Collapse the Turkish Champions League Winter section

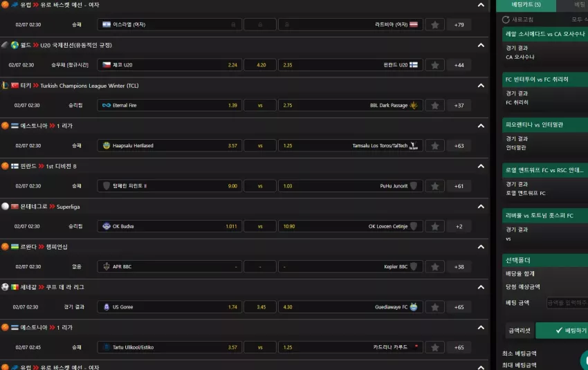(x=481, y=86)
